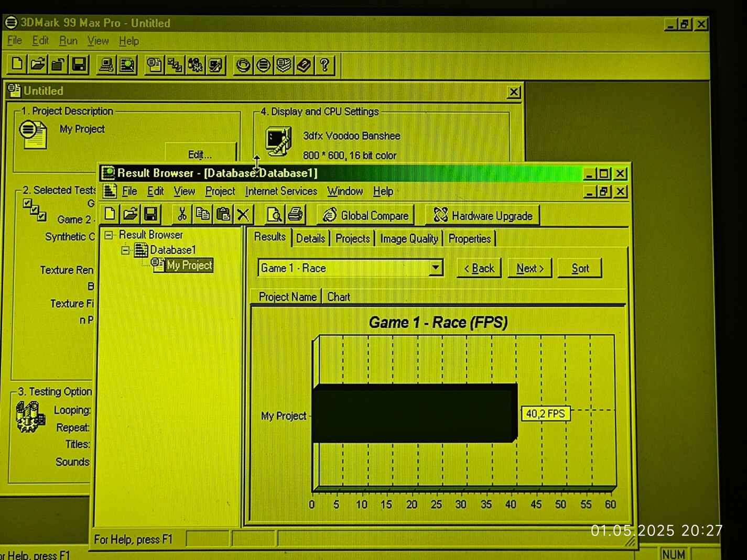The width and height of the screenshot is (747, 560).
Task: Click the display settings icon in 3DMark toolbar
Action: point(216,65)
